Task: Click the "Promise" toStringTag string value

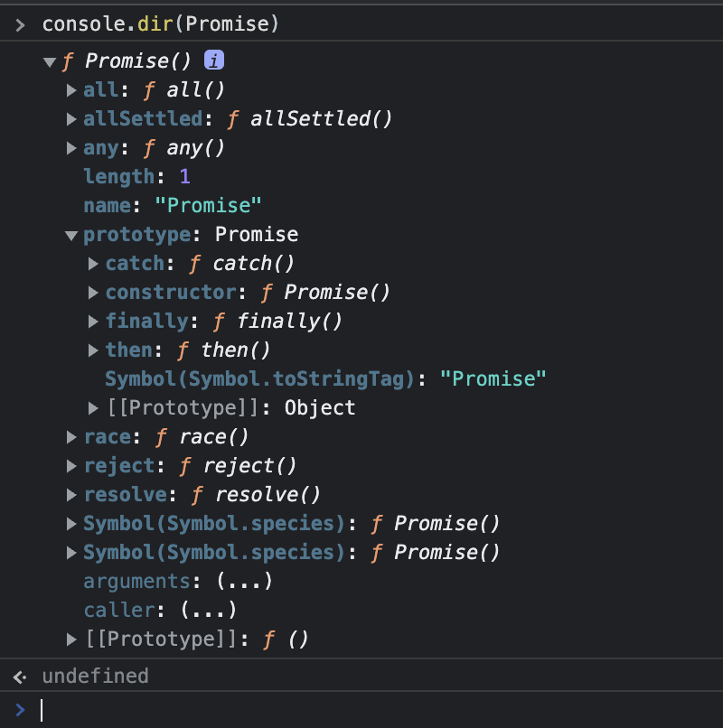Action: pos(493,378)
